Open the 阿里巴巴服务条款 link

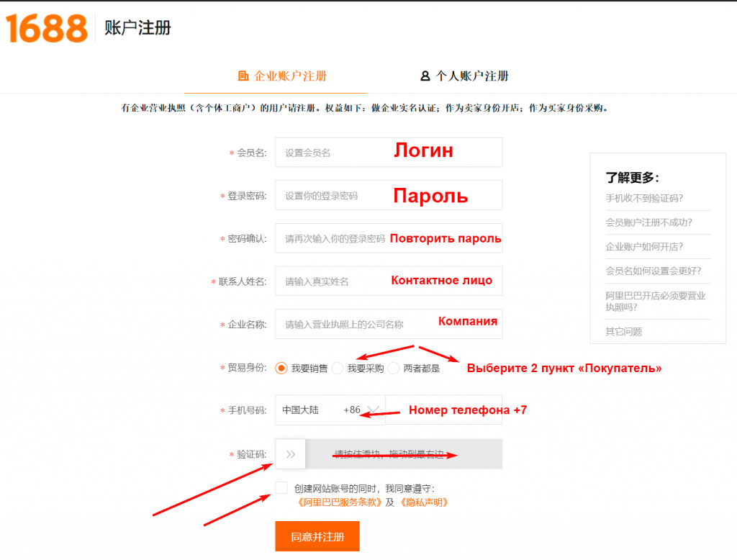[340, 502]
